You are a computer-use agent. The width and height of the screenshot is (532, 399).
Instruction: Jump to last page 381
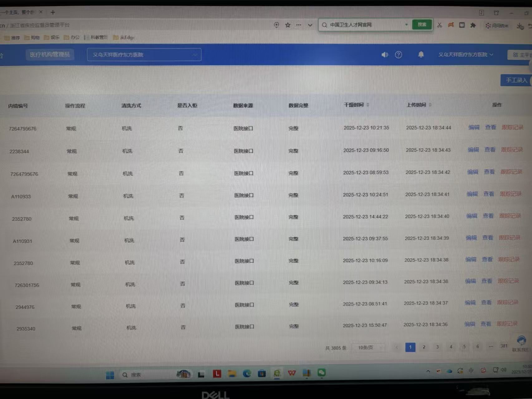click(x=504, y=346)
